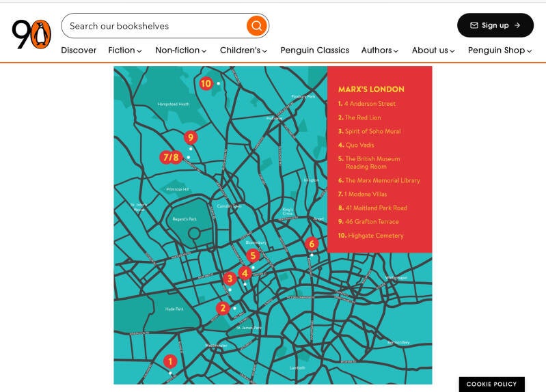The height and width of the screenshot is (392, 546).
Task: Click map marker 4
Action: [245, 273]
